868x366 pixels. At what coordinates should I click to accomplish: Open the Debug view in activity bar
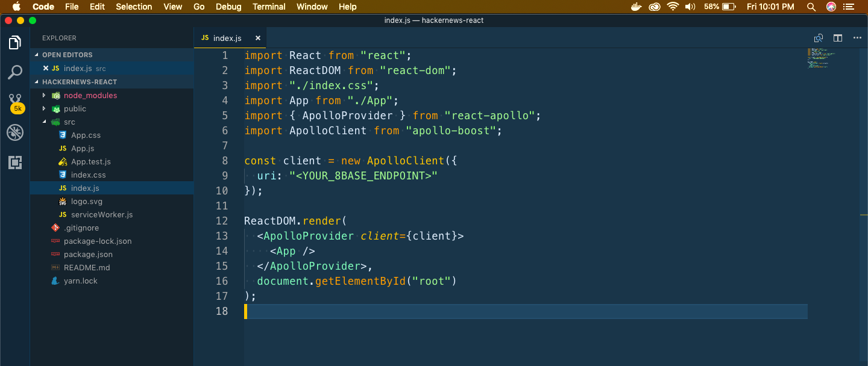15,132
